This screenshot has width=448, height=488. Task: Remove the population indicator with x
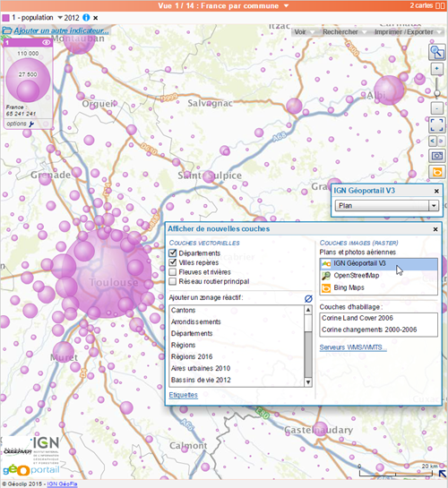(96, 18)
